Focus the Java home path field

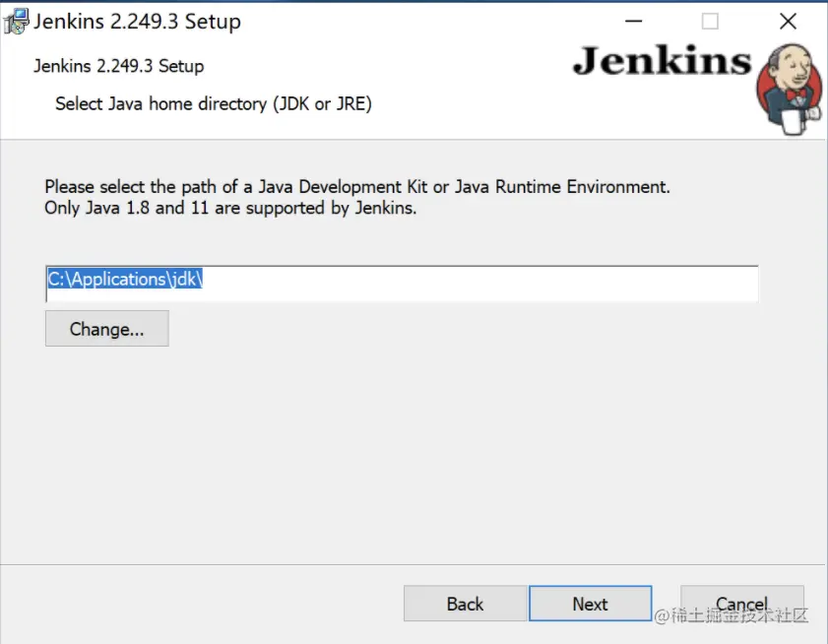click(402, 284)
